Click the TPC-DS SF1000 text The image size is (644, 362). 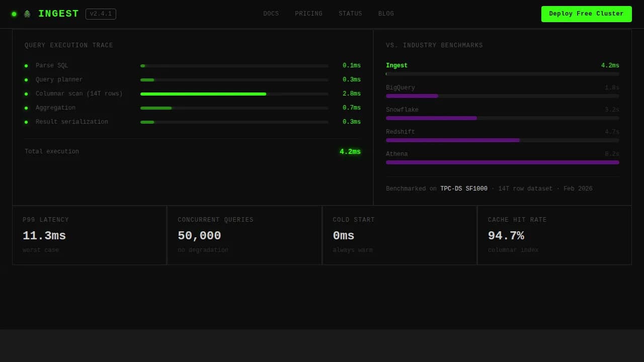coord(464,189)
